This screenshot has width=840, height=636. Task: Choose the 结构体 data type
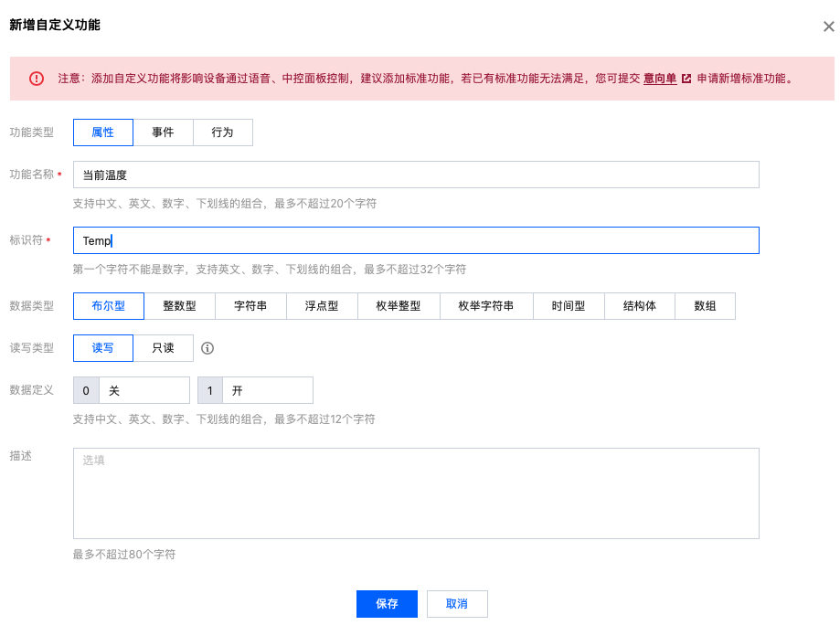point(639,306)
